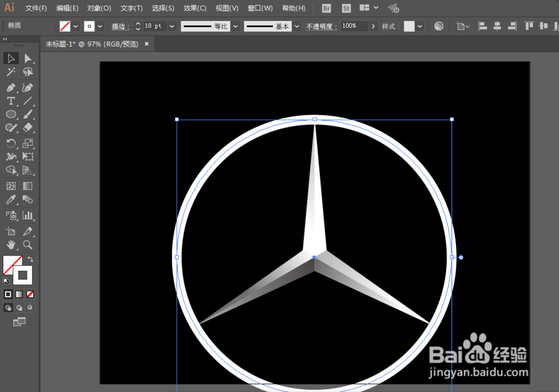Enable Draw Behind mode

click(x=19, y=308)
